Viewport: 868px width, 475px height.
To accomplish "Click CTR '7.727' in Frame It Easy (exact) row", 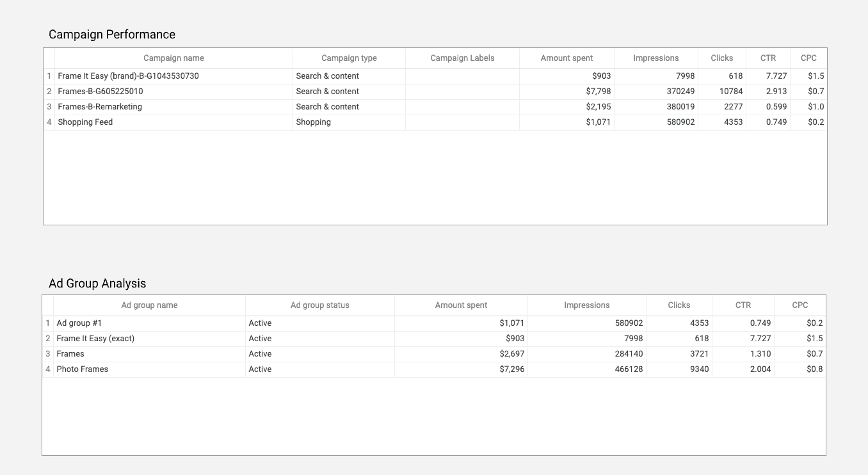I will coord(760,339).
